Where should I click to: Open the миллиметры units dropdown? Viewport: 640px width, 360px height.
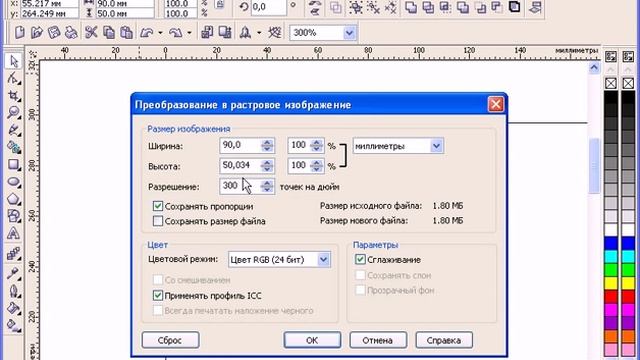click(x=436, y=146)
